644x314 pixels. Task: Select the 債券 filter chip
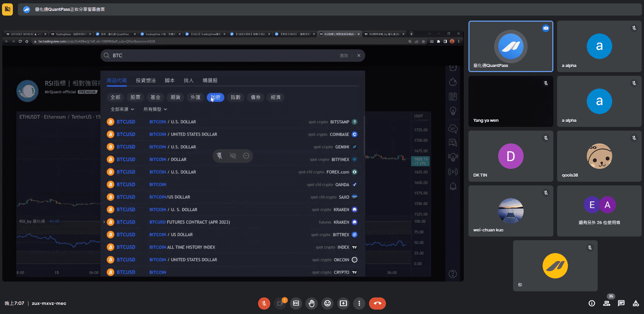[x=256, y=97]
